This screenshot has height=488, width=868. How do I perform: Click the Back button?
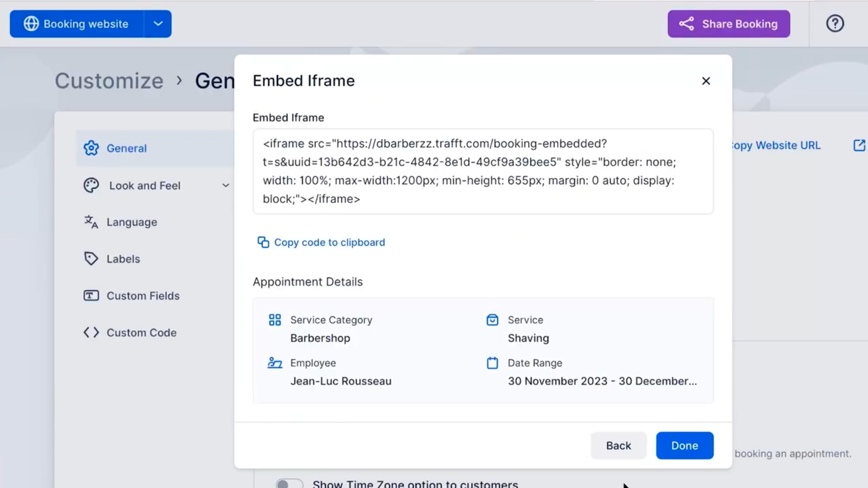coord(618,445)
